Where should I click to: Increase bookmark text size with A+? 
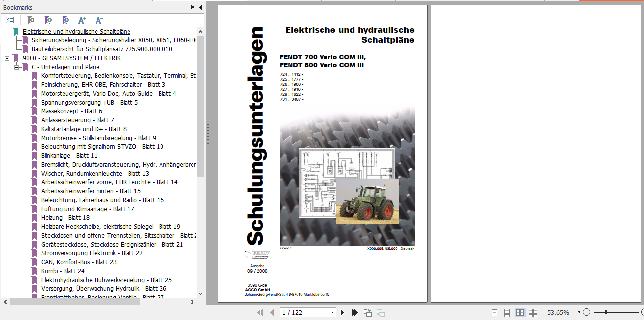pyautogui.click(x=82, y=20)
